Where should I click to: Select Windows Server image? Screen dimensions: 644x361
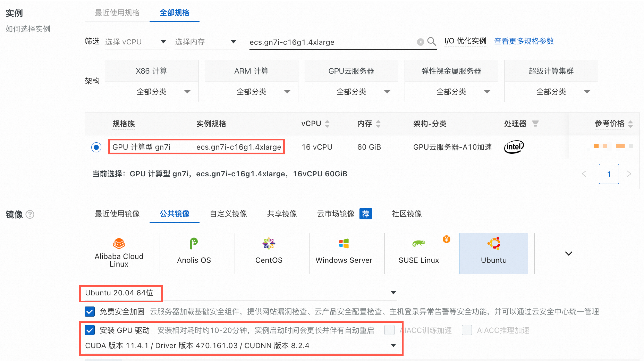(x=344, y=253)
